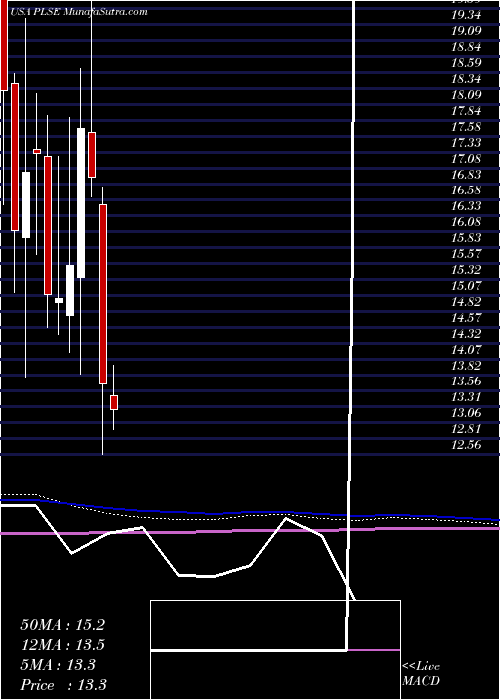500x700 pixels.
Task: Click the 18.09 price axis label
Action: [x=466, y=95]
